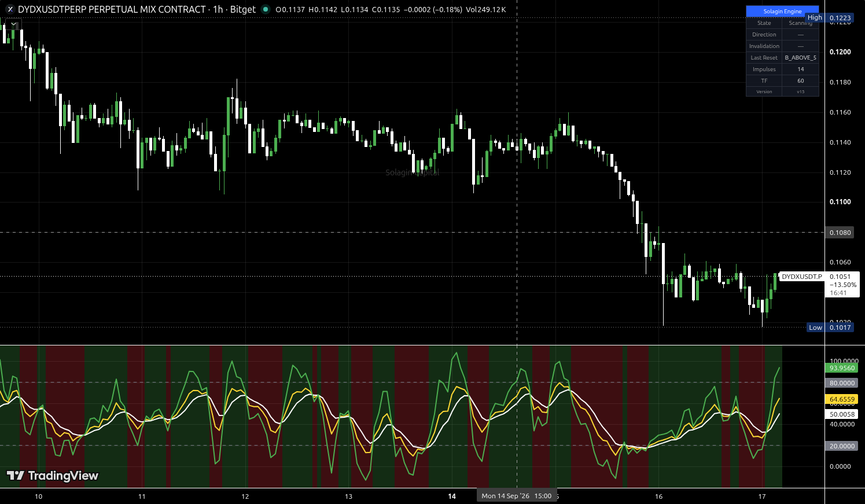
Task: Click the version cell 'v15'
Action: [x=800, y=91]
